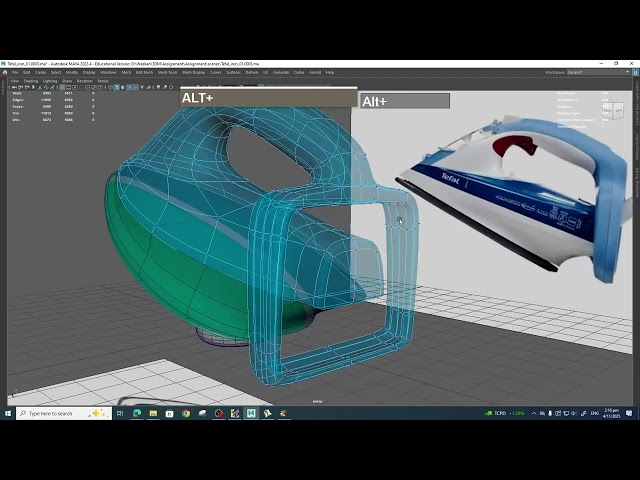Image resolution: width=640 pixels, height=480 pixels.
Task: Open Task View from the taskbar
Action: [x=120, y=413]
